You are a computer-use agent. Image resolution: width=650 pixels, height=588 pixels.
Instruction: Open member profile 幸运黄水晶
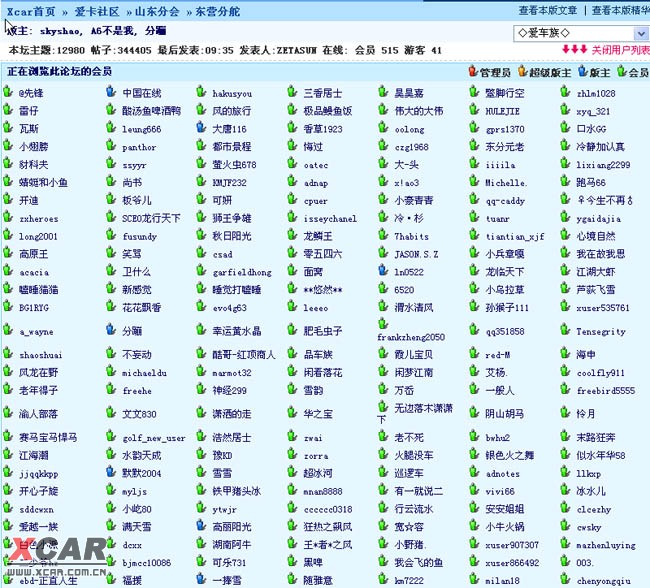point(237,331)
